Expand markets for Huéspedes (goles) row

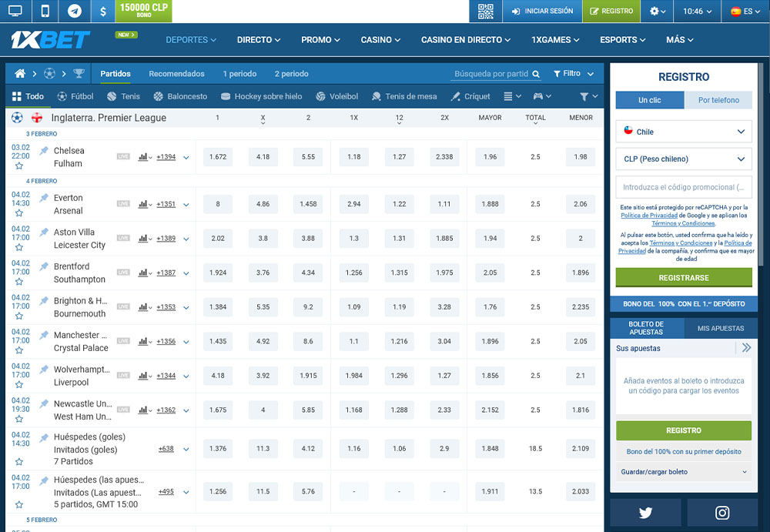coord(186,449)
